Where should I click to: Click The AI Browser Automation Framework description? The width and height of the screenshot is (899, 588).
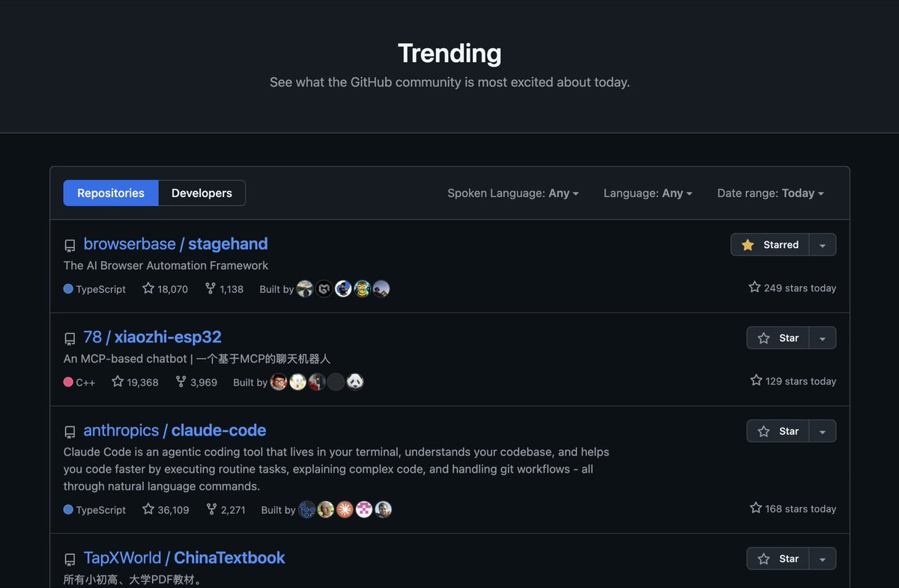pyautogui.click(x=166, y=265)
